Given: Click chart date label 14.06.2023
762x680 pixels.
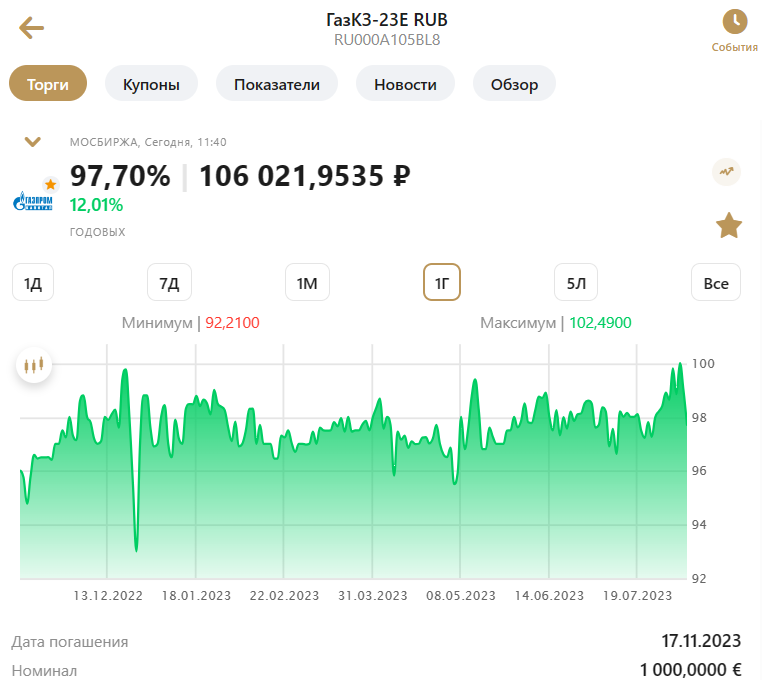Looking at the screenshot, I should [x=549, y=596].
